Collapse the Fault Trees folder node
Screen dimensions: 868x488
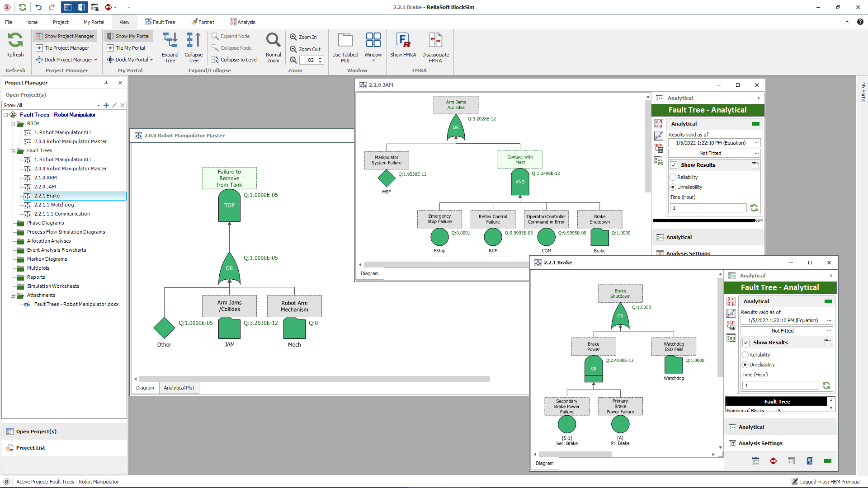pyautogui.click(x=13, y=151)
